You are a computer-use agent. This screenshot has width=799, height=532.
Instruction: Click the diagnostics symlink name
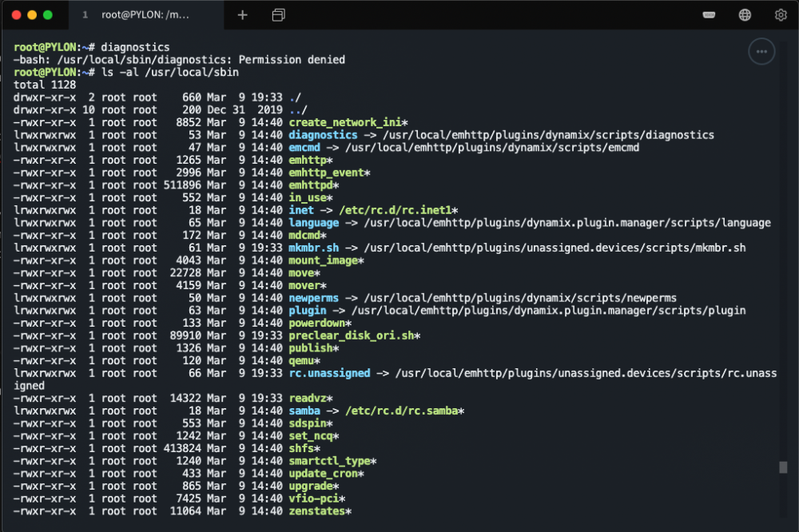click(323, 135)
